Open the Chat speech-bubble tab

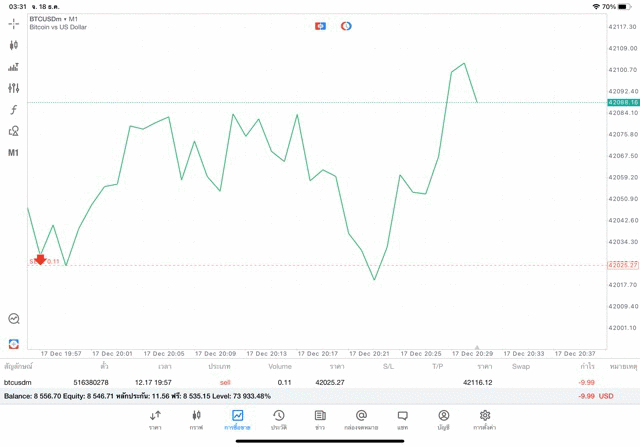click(402, 419)
